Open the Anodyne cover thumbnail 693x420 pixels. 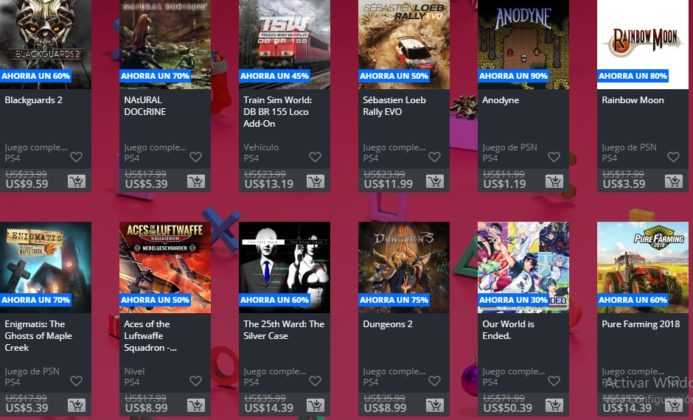pos(523,44)
